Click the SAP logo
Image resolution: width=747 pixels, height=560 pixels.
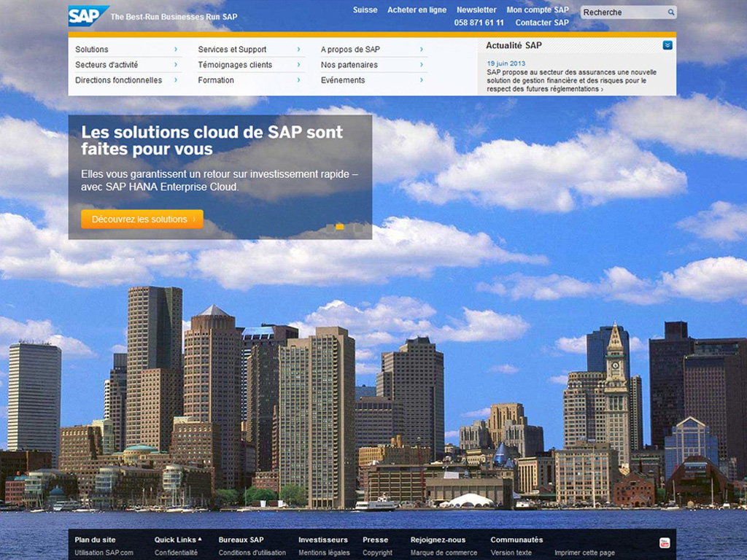coord(88,16)
